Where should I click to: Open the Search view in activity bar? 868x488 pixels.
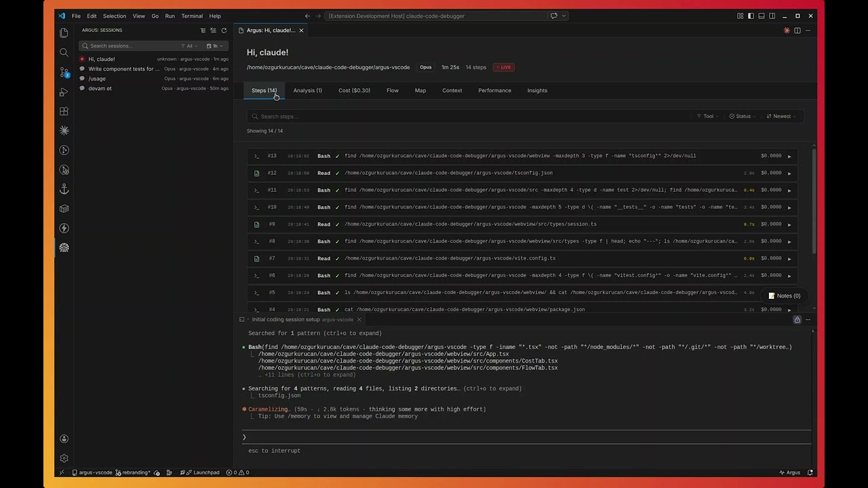64,52
